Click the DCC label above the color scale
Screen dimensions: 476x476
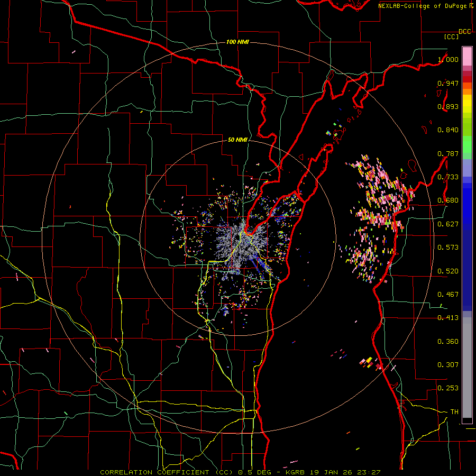pos(464,32)
